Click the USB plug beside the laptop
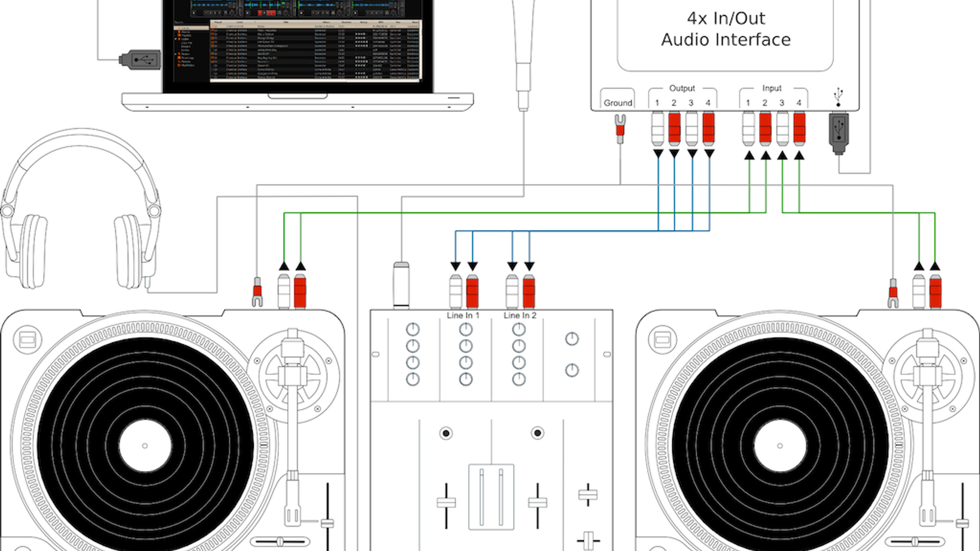Viewport: 980px width, 551px height. point(141,60)
